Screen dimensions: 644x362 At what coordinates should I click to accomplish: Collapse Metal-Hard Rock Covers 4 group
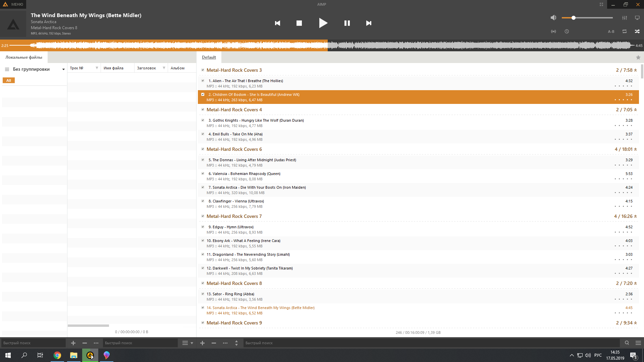tap(635, 110)
